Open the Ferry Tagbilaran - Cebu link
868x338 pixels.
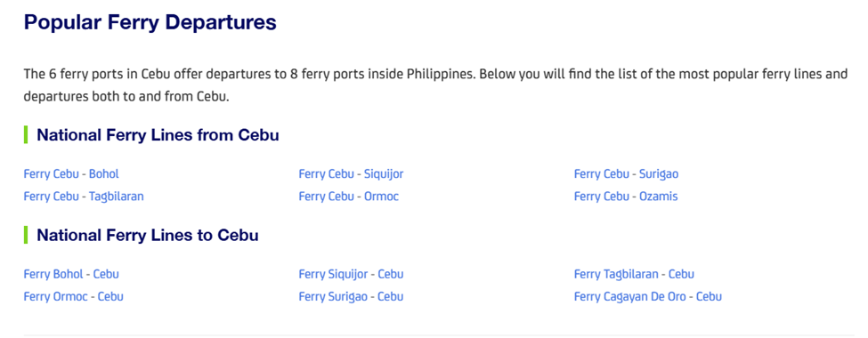(x=634, y=274)
